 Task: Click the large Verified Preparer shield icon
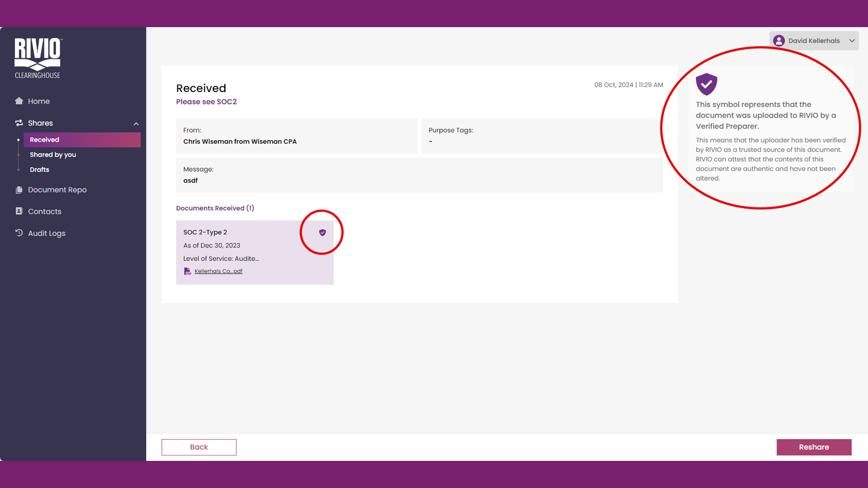pyautogui.click(x=707, y=84)
